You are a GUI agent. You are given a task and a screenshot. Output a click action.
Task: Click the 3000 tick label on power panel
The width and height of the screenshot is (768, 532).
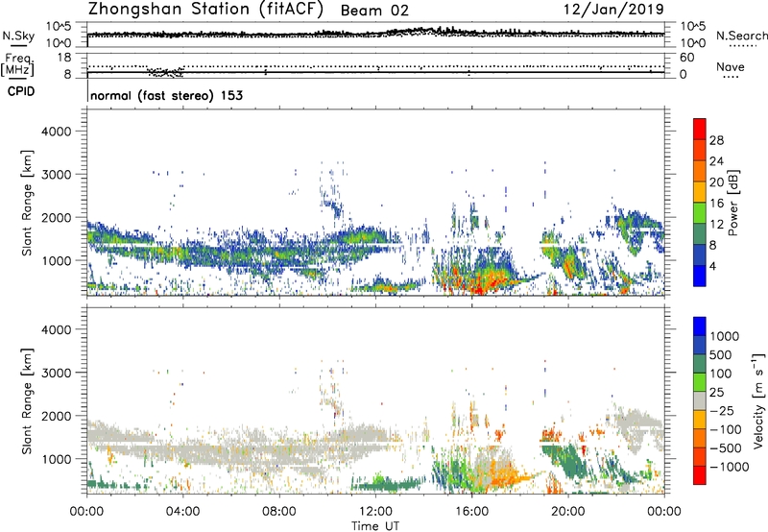click(57, 175)
